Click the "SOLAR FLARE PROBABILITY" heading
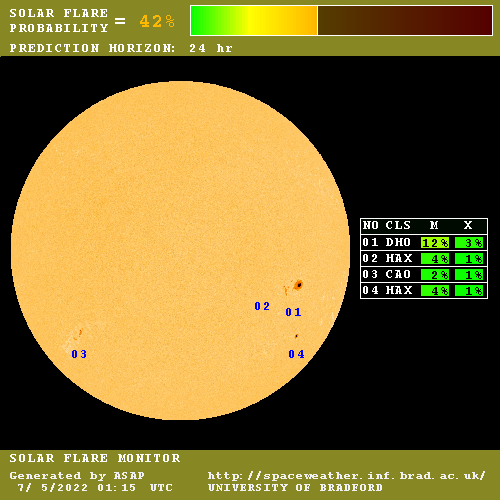This screenshot has width=500, height=500. pos(59,21)
